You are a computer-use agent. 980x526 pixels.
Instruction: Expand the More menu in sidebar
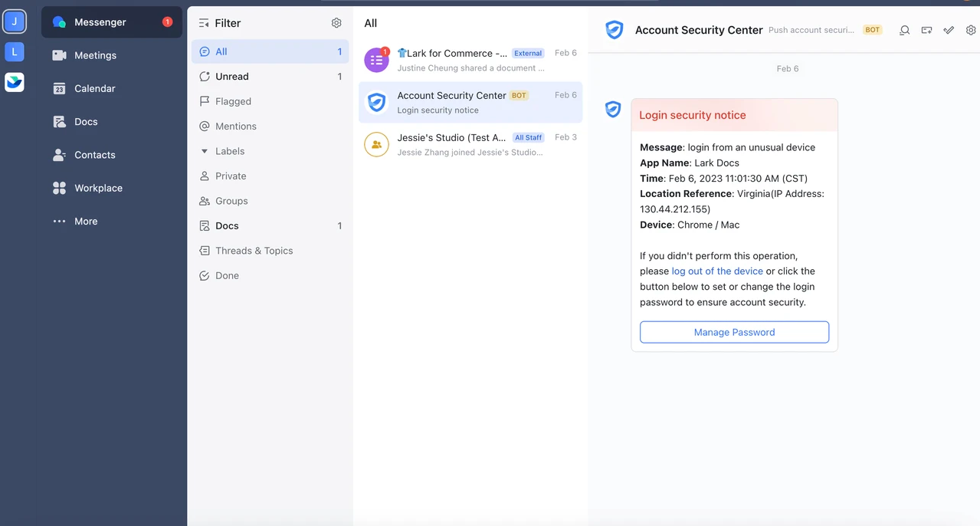pyautogui.click(x=85, y=221)
